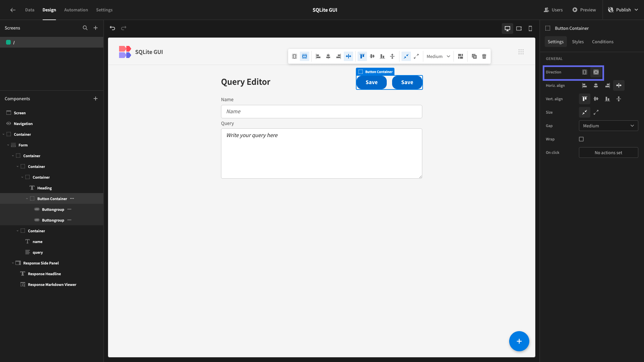
Task: Collapse the Response Side Panel tree node
Action: (13, 263)
